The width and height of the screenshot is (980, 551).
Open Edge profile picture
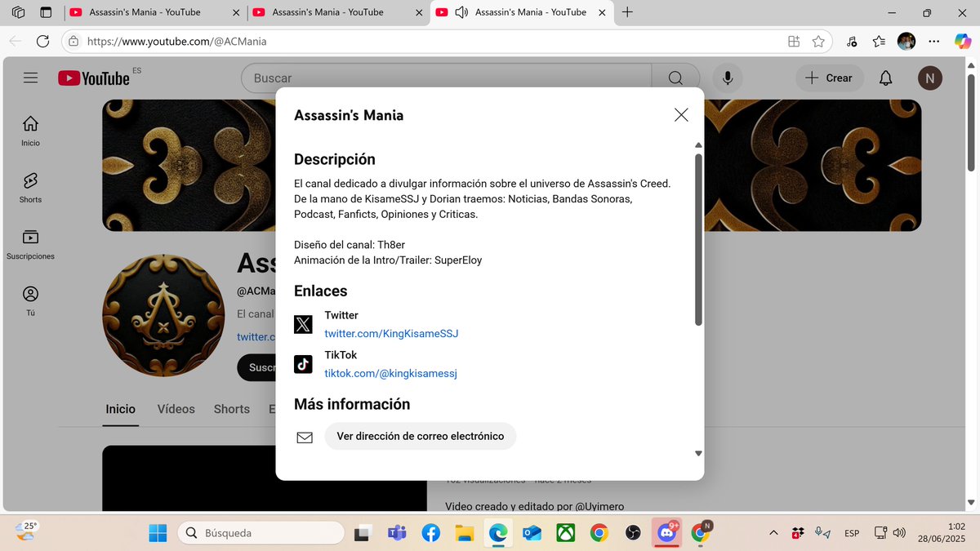(x=906, y=42)
